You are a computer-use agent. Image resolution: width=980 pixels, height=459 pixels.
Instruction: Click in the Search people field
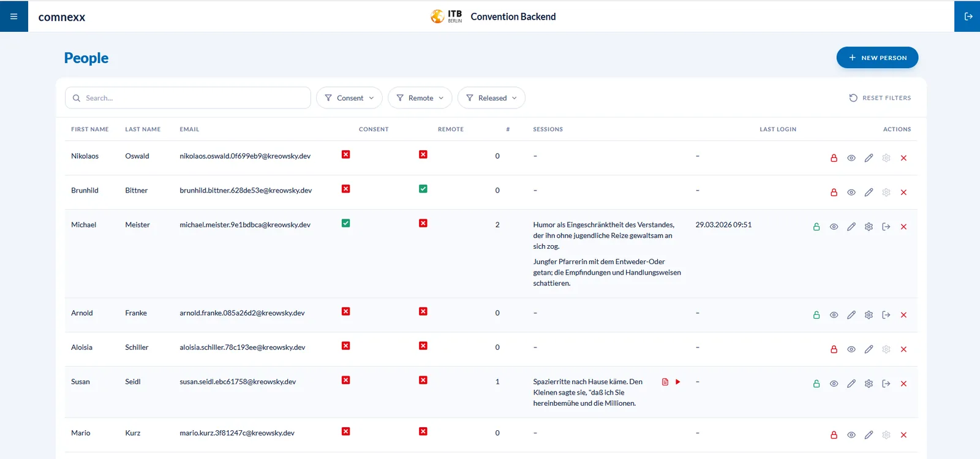pos(188,98)
